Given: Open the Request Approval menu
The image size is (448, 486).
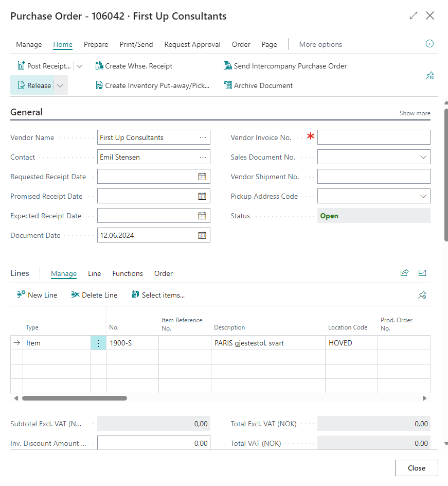Looking at the screenshot, I should point(192,44).
